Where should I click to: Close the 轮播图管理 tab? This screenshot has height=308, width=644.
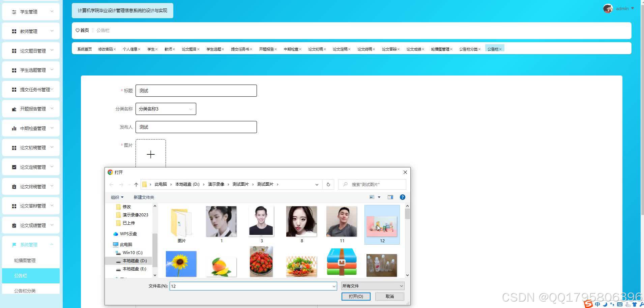point(451,49)
